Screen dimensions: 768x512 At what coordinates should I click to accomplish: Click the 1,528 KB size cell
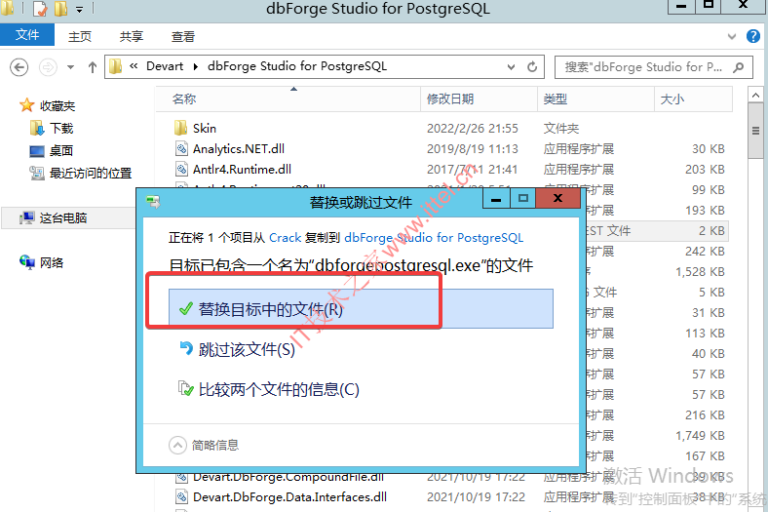pyautogui.click(x=700, y=272)
